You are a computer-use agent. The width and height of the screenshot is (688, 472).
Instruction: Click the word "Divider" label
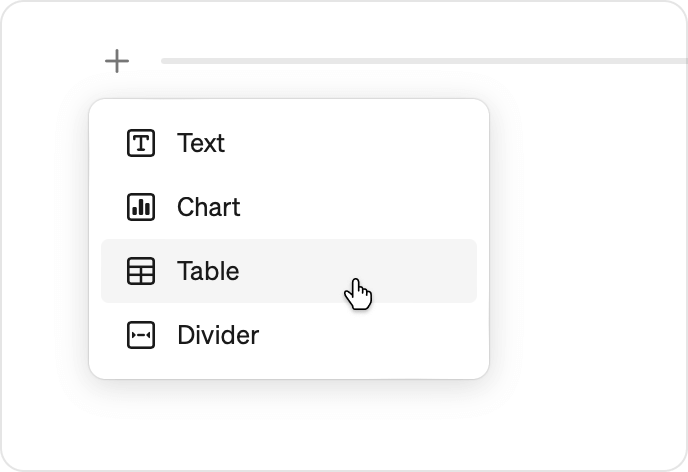click(x=218, y=335)
